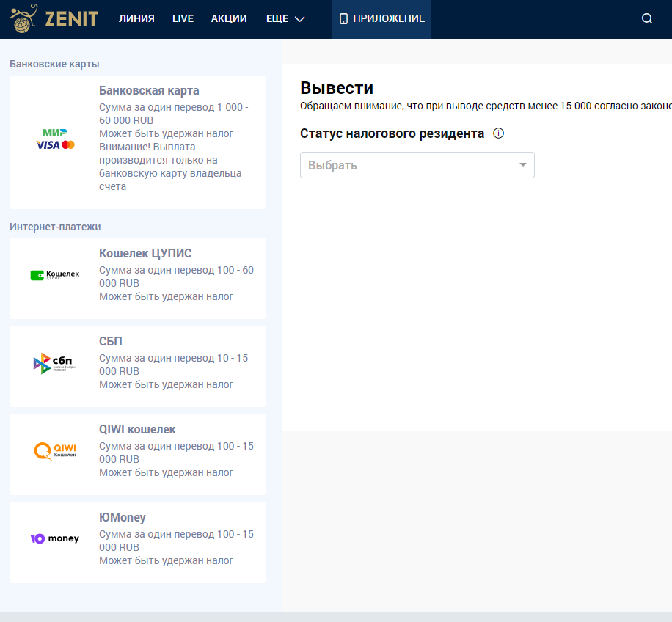Click 'Может быть удержан налог' under ЮMoney

pos(167,560)
